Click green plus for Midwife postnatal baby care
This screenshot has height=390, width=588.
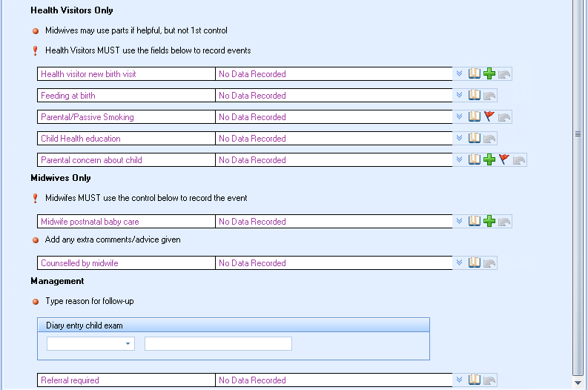coord(489,221)
